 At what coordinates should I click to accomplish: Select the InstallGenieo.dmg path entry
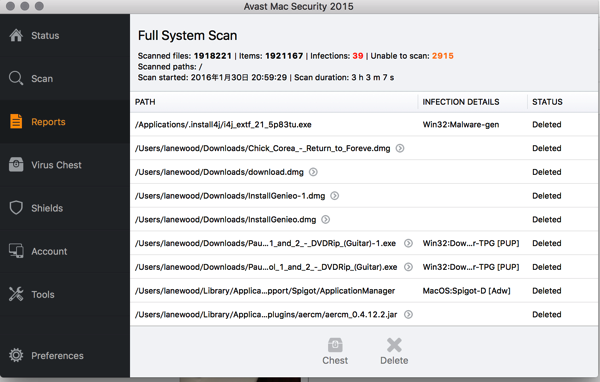click(x=225, y=219)
